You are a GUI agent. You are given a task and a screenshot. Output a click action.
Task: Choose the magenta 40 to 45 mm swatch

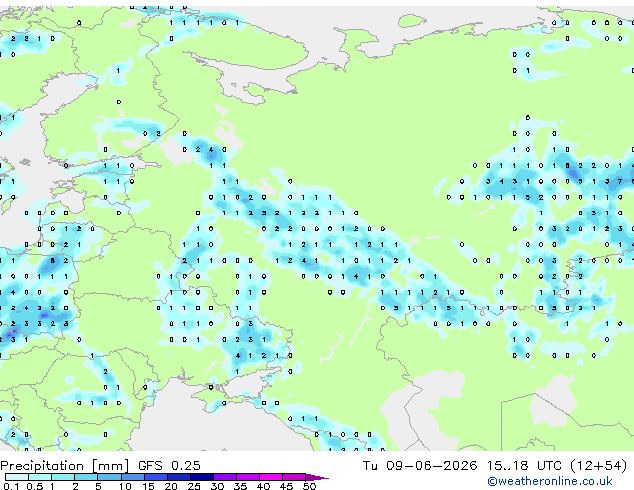click(271, 477)
